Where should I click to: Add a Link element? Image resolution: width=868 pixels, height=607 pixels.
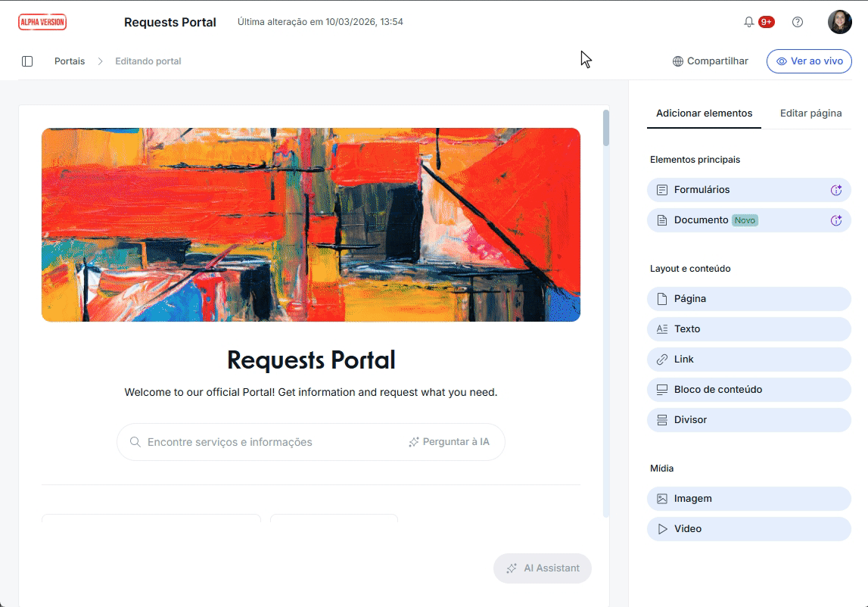tap(748, 360)
